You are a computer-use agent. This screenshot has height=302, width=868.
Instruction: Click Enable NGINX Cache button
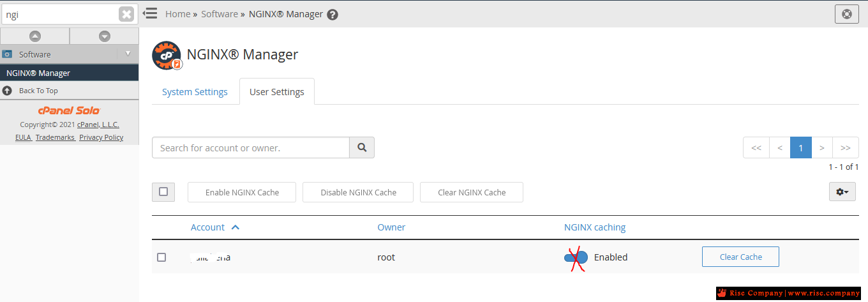tap(242, 192)
